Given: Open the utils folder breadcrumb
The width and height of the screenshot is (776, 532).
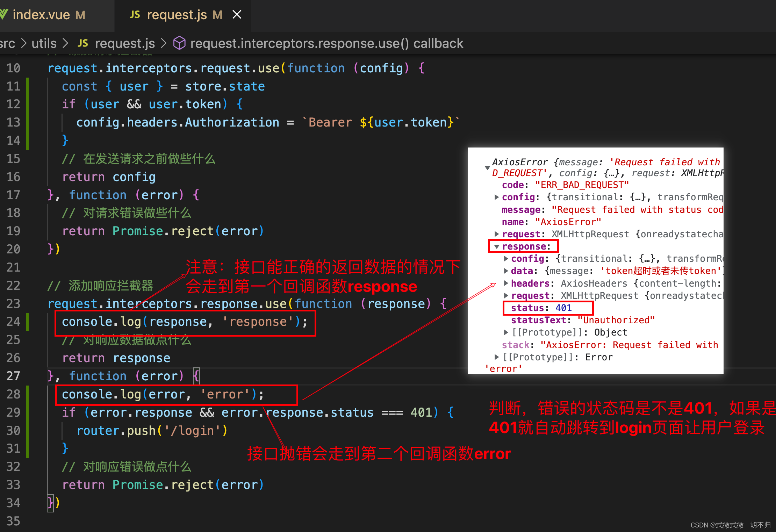Looking at the screenshot, I should click(x=44, y=43).
